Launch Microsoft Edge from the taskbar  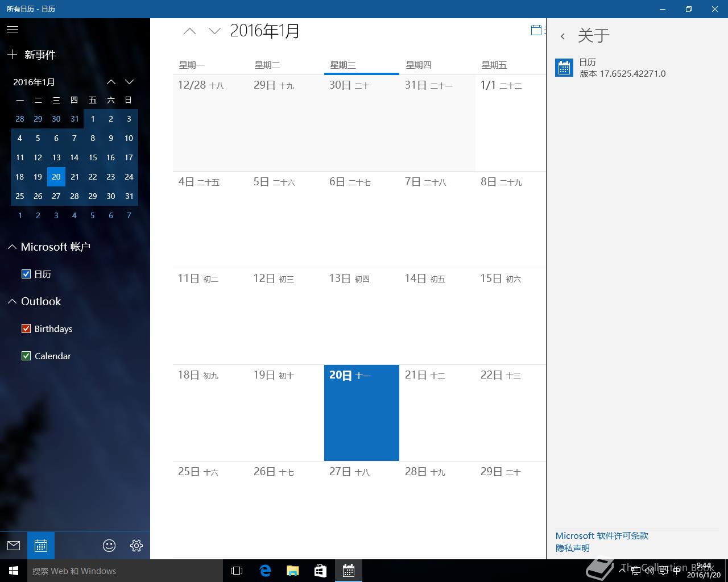265,571
